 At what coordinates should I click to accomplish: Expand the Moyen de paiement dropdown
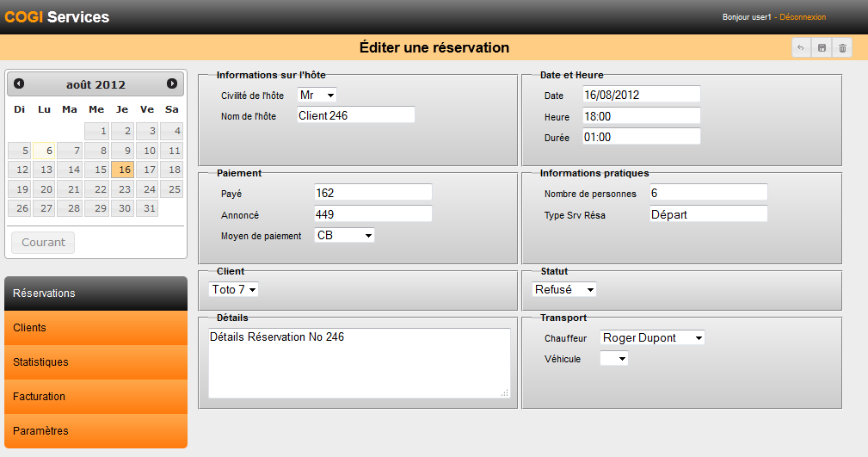pos(344,235)
